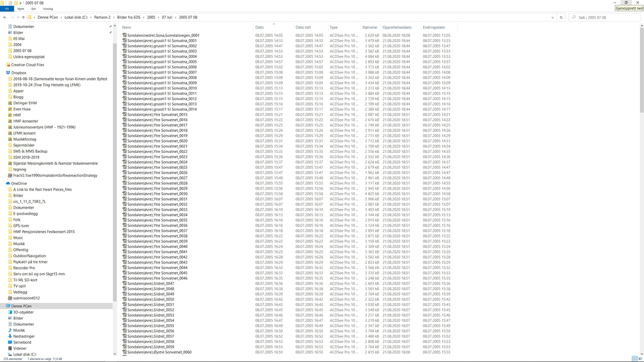Select file Sondalen(øvre),grussti1 til Sonvatna_0007
This screenshot has height=362, width=644.
(162, 72)
